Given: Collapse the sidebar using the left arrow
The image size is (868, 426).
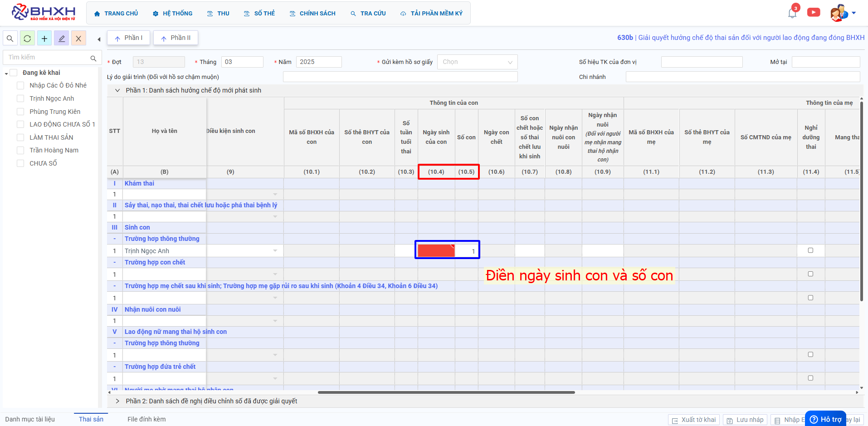Looking at the screenshot, I should 99,39.
